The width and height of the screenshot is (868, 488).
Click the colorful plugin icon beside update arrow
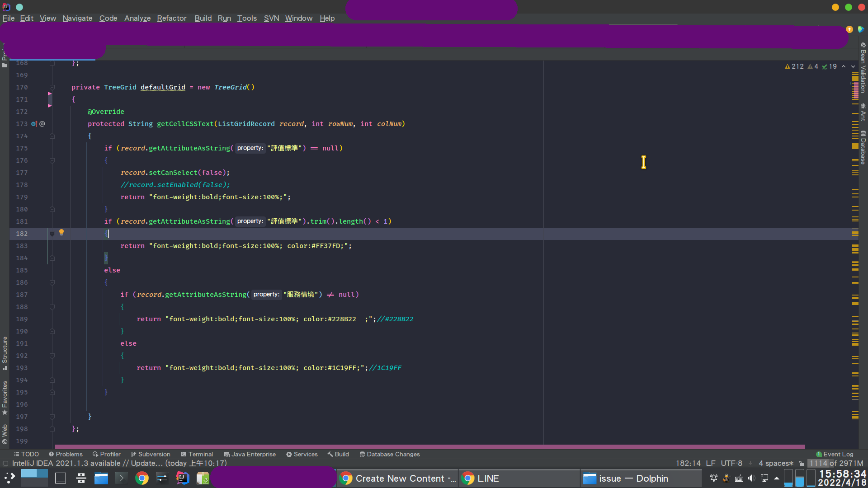point(861,29)
